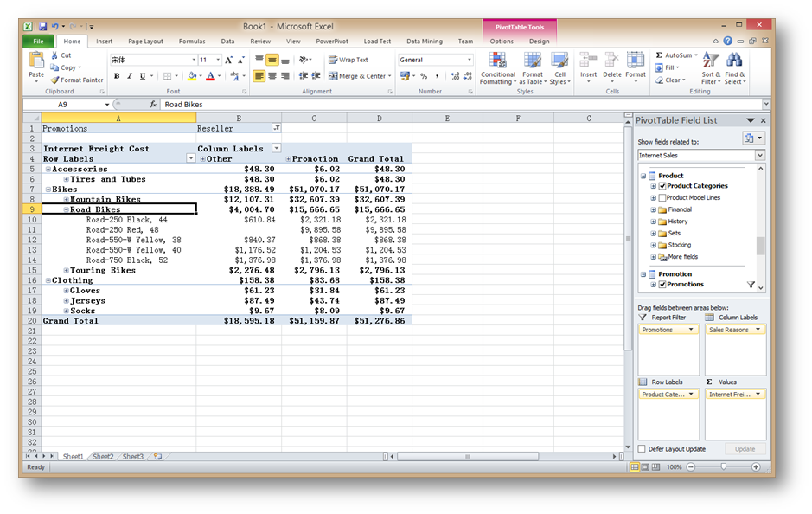Collapse the Road Bikes row

coord(67,209)
